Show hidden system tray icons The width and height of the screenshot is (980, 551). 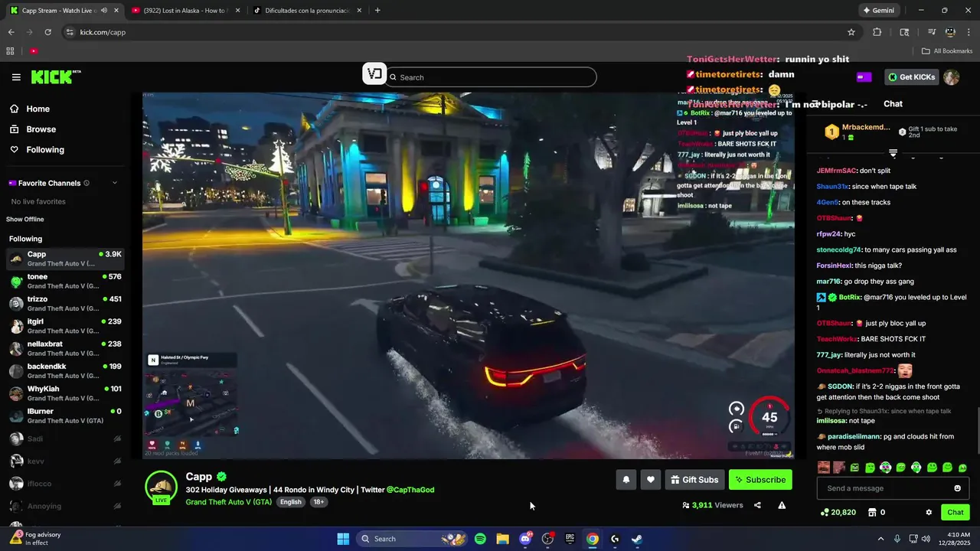tap(880, 539)
